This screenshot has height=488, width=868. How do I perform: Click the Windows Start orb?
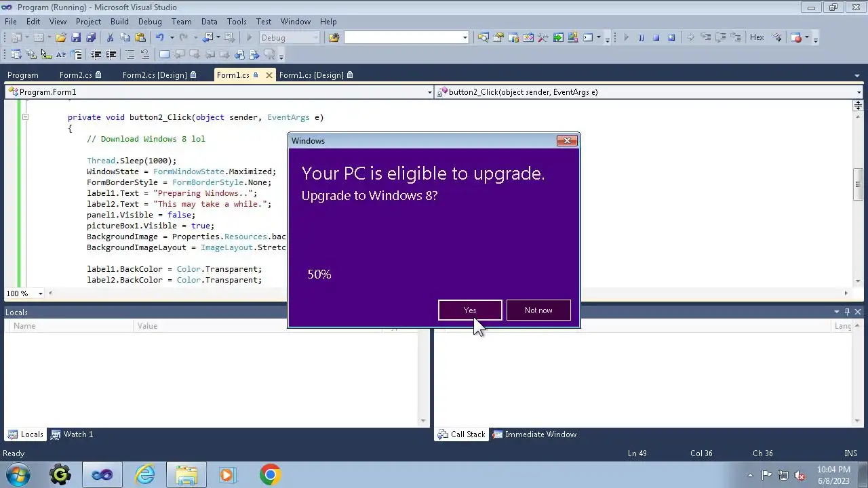[18, 474]
